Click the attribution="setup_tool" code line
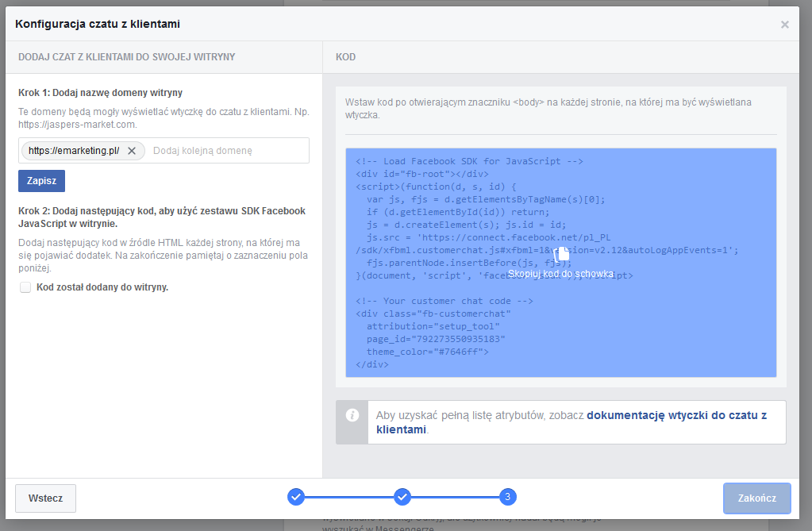 tap(433, 326)
